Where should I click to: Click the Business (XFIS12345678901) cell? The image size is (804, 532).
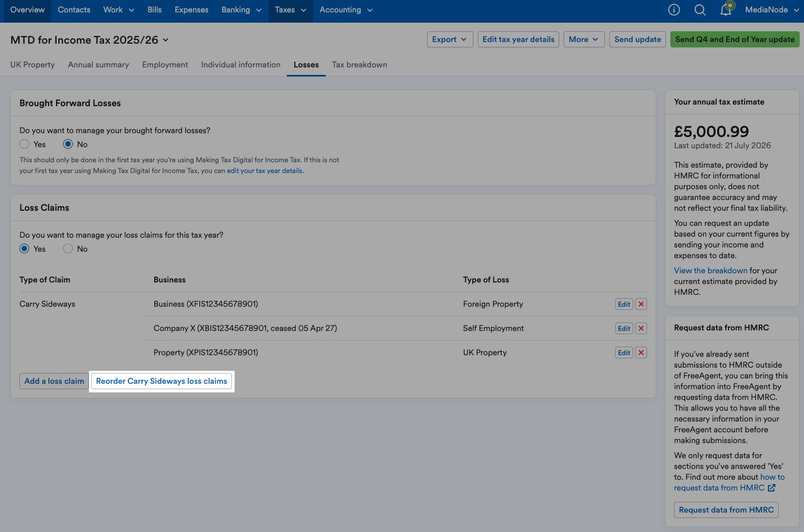point(206,304)
